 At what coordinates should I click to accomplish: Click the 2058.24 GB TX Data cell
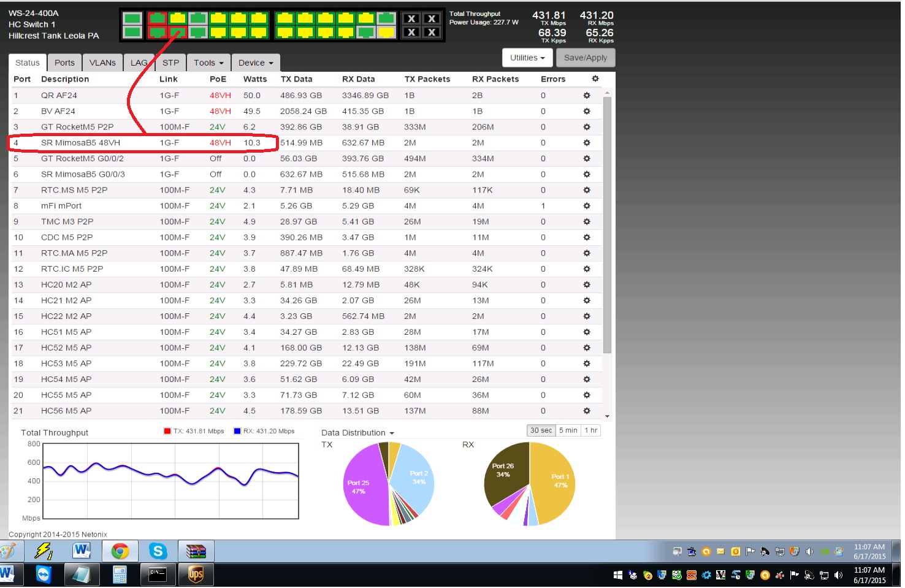pos(304,112)
